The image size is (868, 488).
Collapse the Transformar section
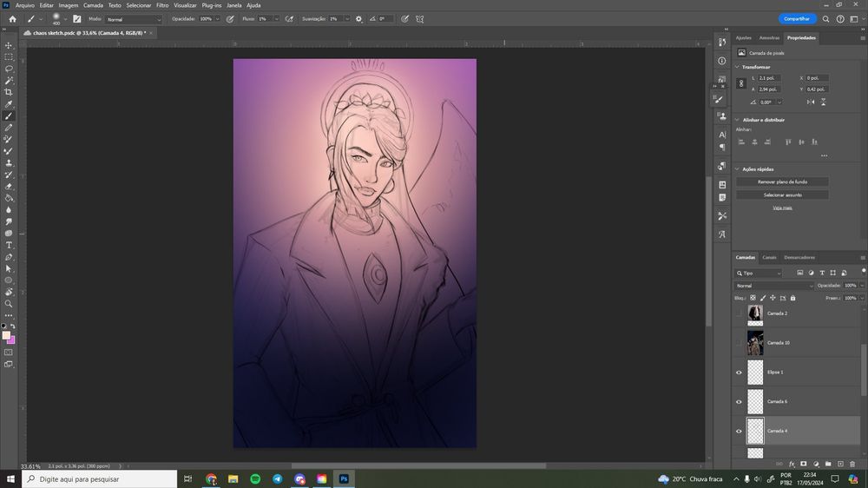[737, 67]
